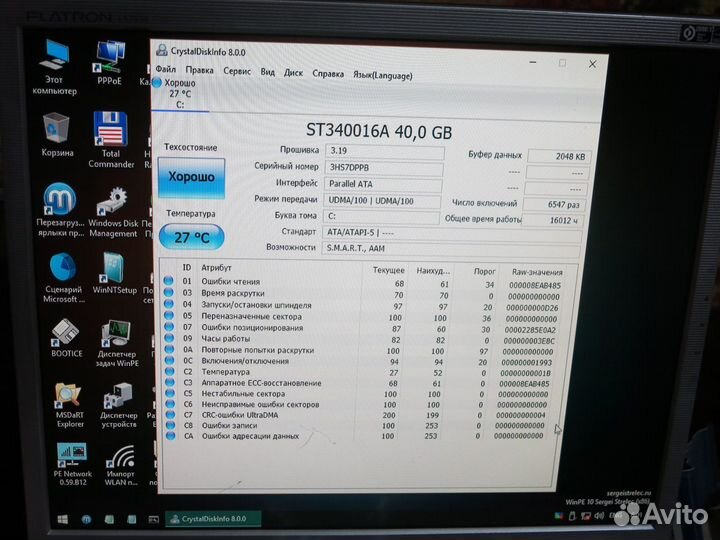720x540 pixels.
Task: Open the Импорт WLAN desktop icon
Action: pyautogui.click(x=121, y=465)
